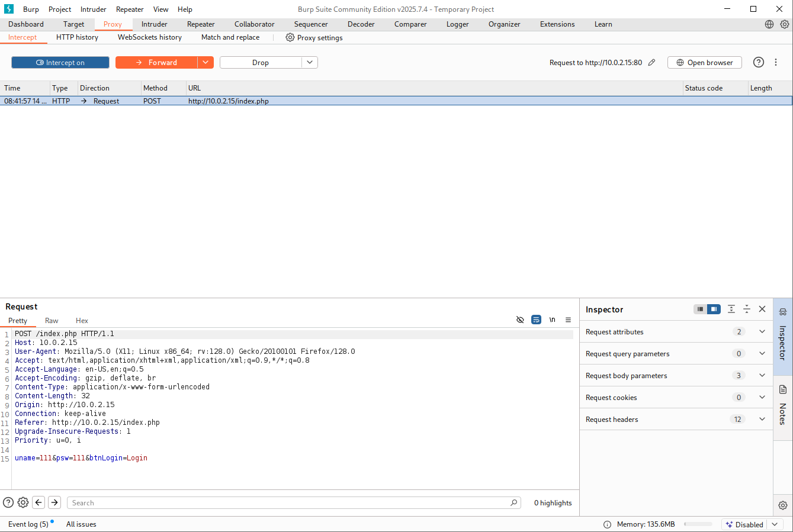793x532 pixels.
Task: Open the hamburger menu in the request editor
Action: coord(568,320)
